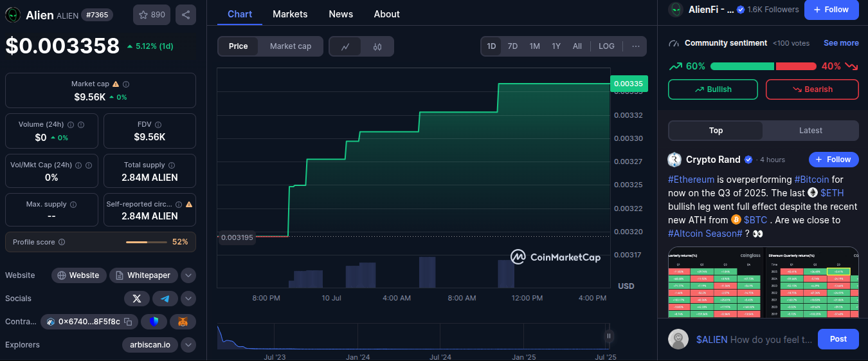Vote Bullish on community sentiment
This screenshot has width=868, height=361.
point(714,89)
